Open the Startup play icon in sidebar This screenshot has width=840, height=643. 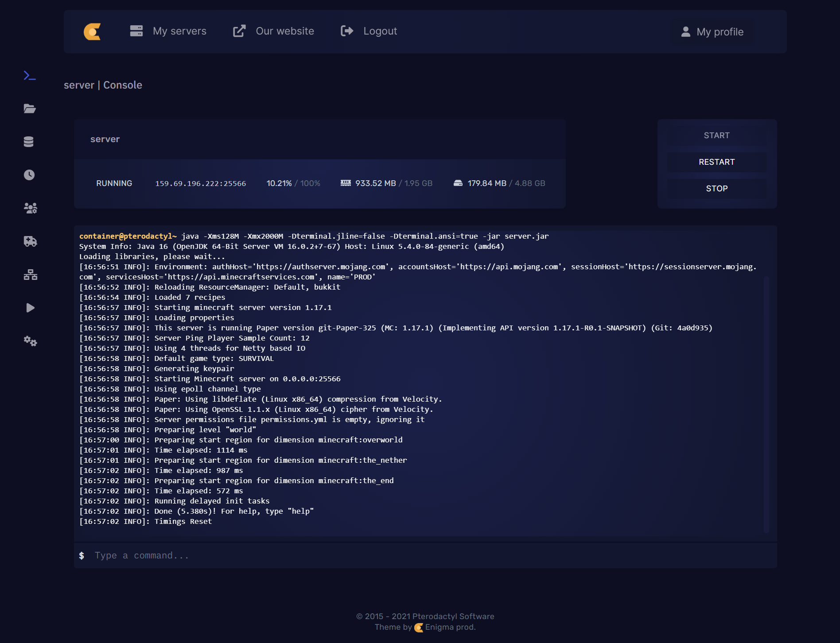30,308
